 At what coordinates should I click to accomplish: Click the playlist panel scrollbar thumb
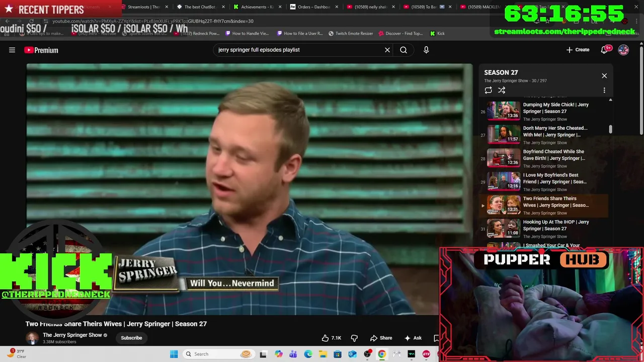610,129
